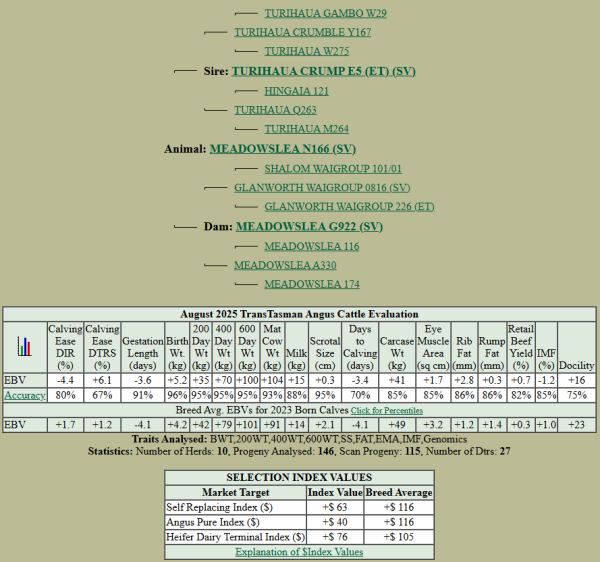Image resolution: width=600 pixels, height=562 pixels.
Task: Select the Progeny Analysed 146 statistic
Action: (x=284, y=451)
